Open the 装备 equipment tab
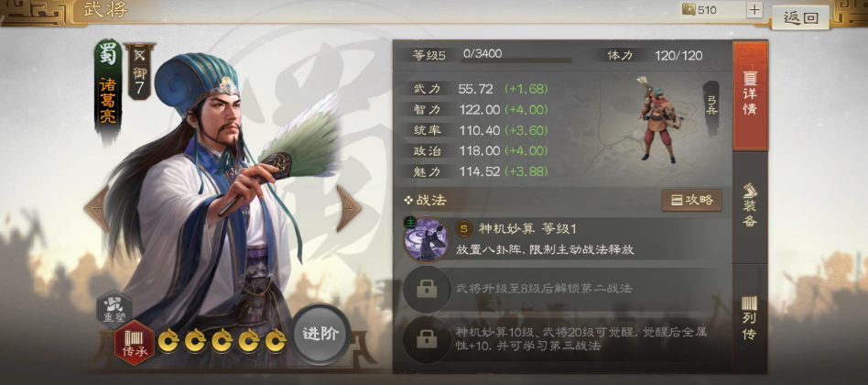Image resolution: width=868 pixels, height=385 pixels. pyautogui.click(x=750, y=206)
